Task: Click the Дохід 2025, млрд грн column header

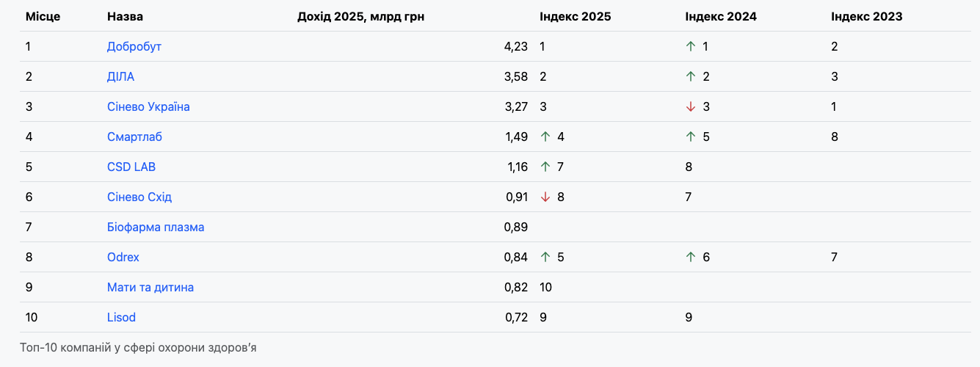Action: coord(360,16)
